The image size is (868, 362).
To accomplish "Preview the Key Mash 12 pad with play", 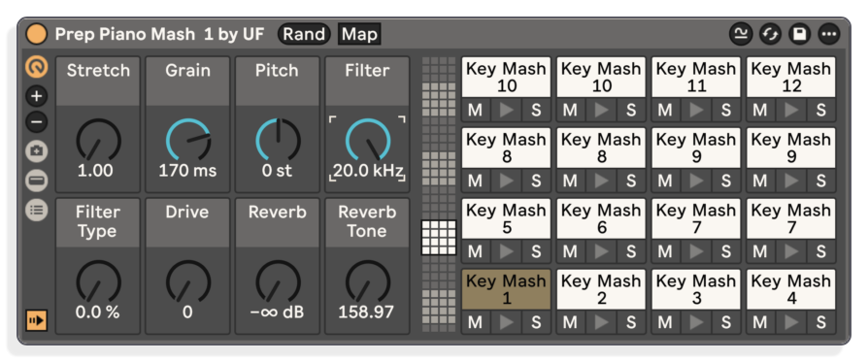I will click(x=791, y=110).
